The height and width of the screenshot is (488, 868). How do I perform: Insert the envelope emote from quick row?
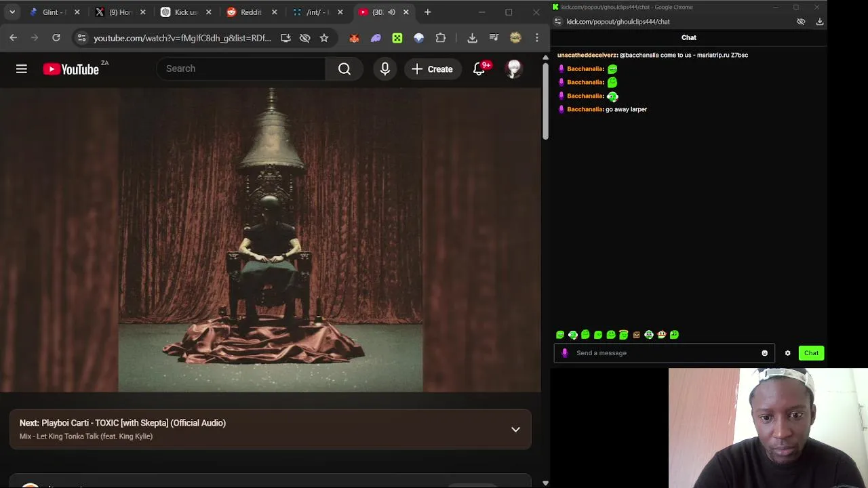click(x=636, y=335)
